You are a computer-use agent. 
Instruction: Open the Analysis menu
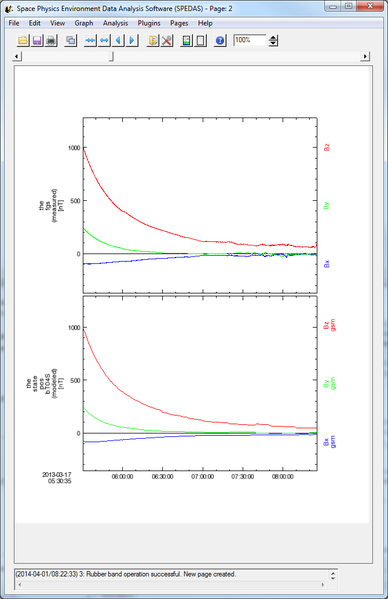tap(115, 23)
